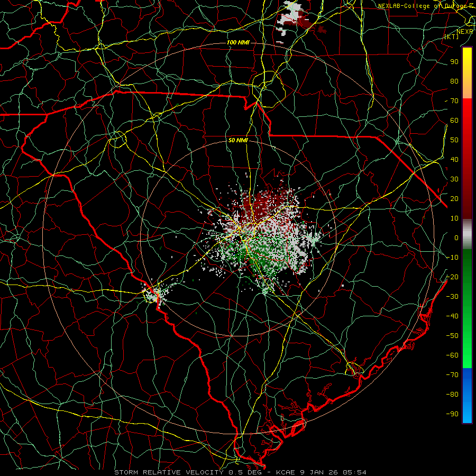Click the 20 value on the velocity scale
Viewport: 476px width, 476px height.
[454, 199]
